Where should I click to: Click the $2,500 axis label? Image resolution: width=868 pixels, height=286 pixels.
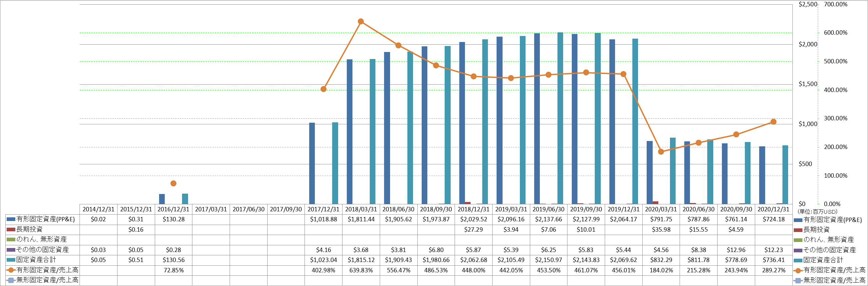(808, 4)
